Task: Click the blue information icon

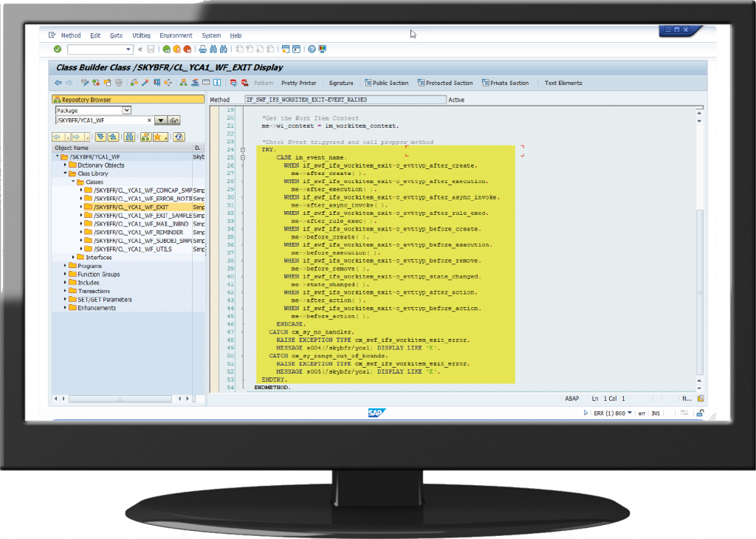Action: coord(218,83)
